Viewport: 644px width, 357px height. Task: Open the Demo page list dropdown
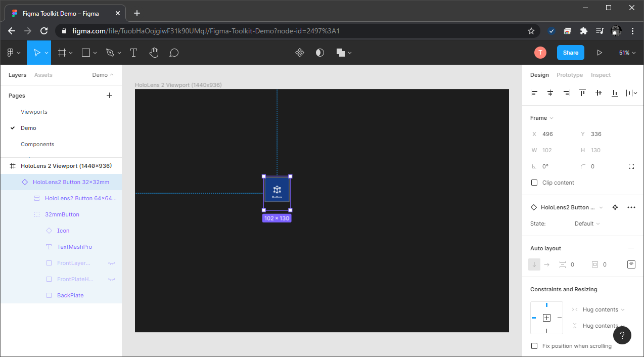coord(103,75)
